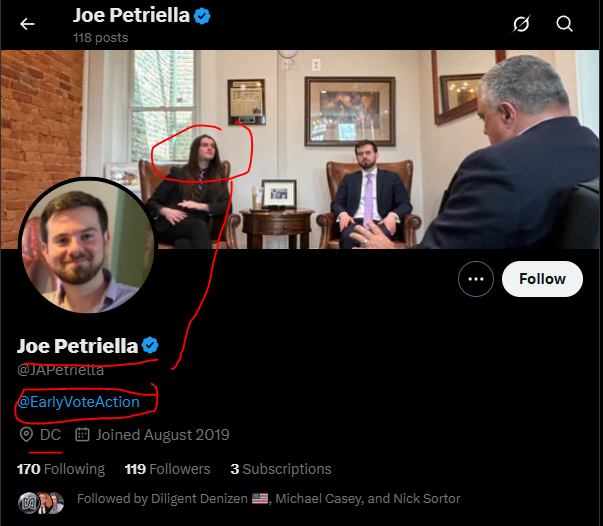
Task: Click the back arrow icon
Action: point(27,24)
